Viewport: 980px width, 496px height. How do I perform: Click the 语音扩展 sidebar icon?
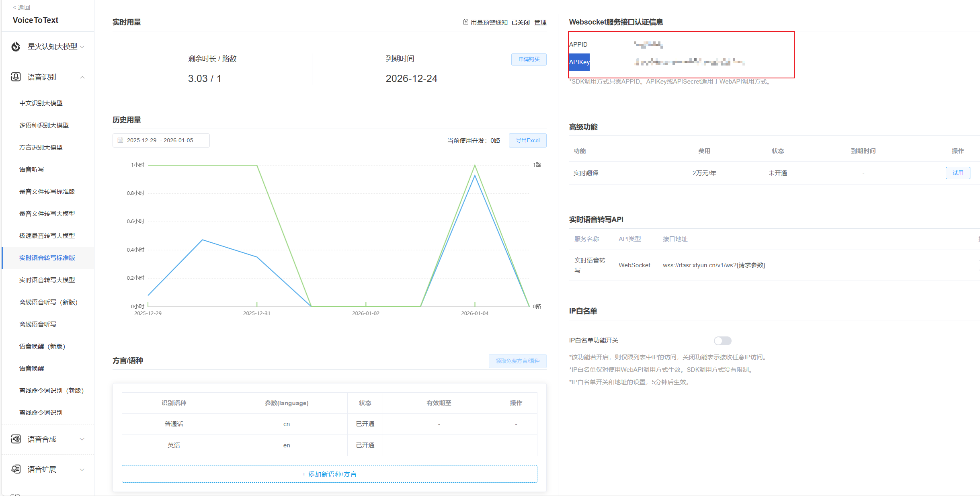pos(16,469)
